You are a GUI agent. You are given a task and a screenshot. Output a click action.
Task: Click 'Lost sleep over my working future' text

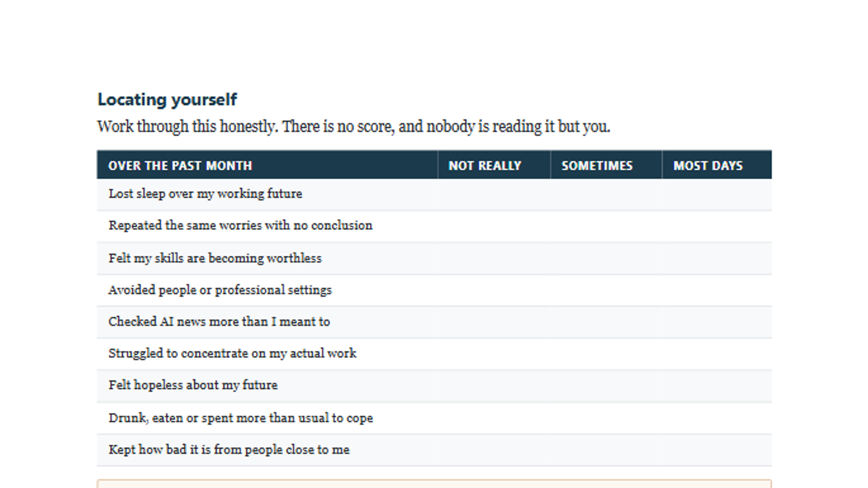205,194
